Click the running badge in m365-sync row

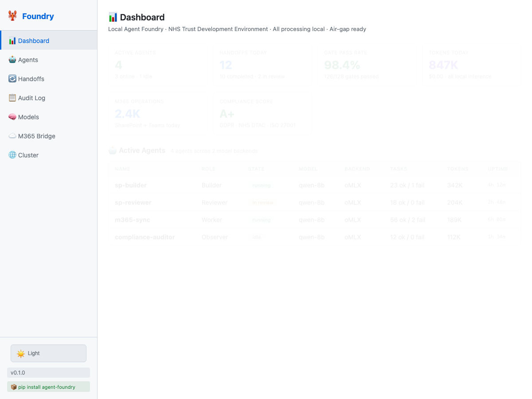pyautogui.click(x=261, y=220)
